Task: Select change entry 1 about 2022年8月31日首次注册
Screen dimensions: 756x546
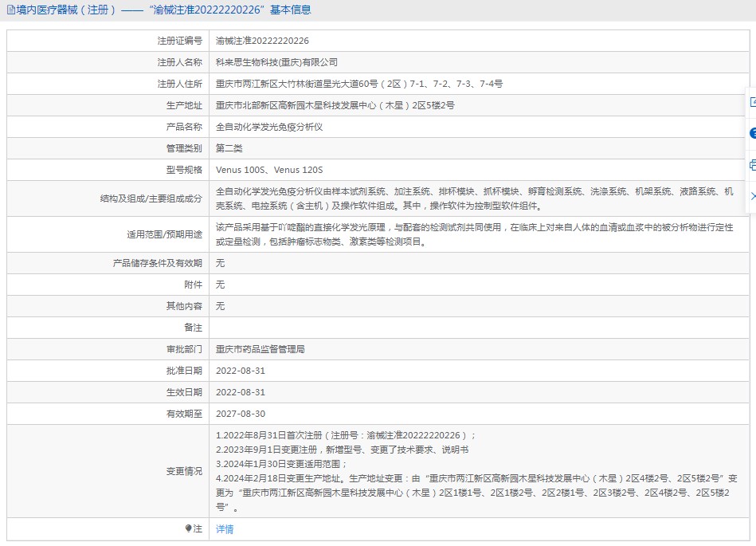Action: 346,435
